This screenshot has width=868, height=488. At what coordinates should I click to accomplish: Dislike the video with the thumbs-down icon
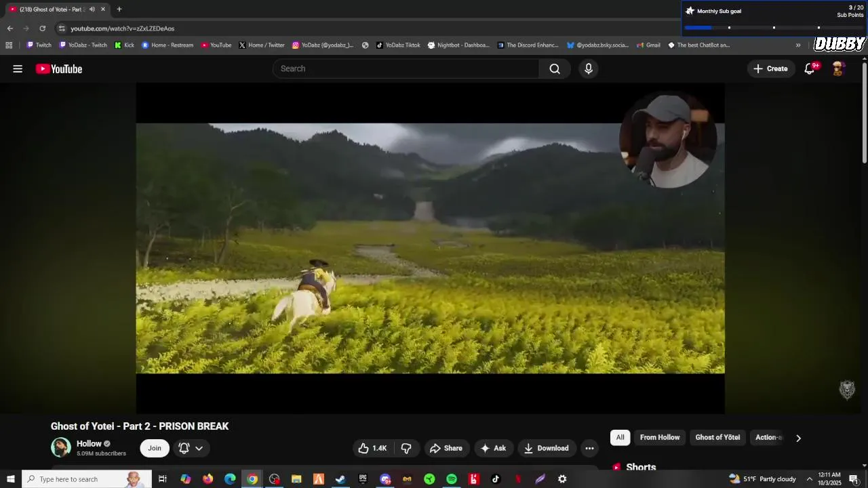pos(406,448)
